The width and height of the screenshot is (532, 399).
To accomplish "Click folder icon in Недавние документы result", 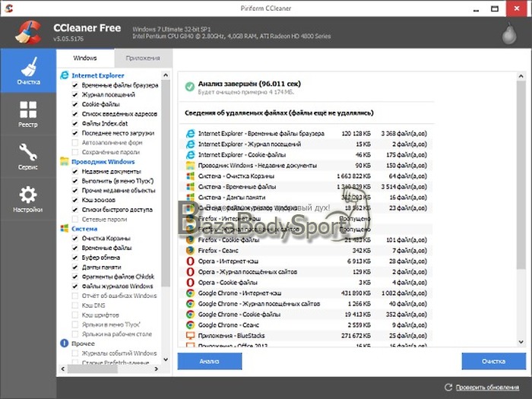I will tap(190, 165).
